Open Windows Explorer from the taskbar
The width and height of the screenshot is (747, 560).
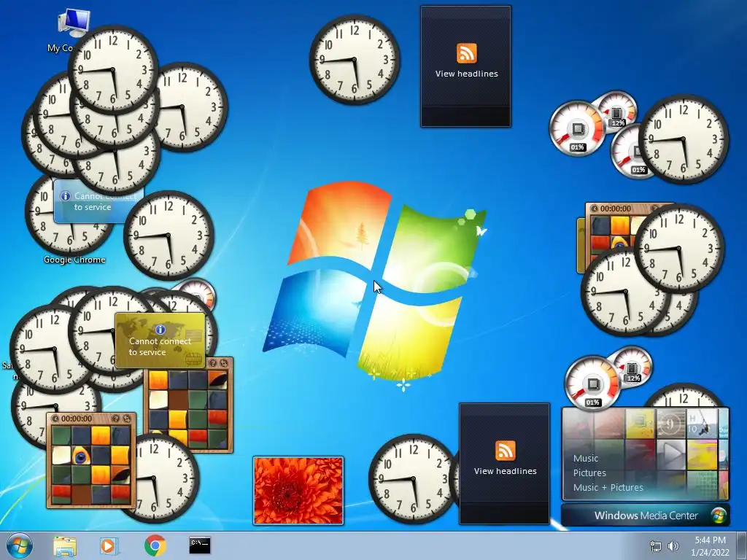(65, 545)
